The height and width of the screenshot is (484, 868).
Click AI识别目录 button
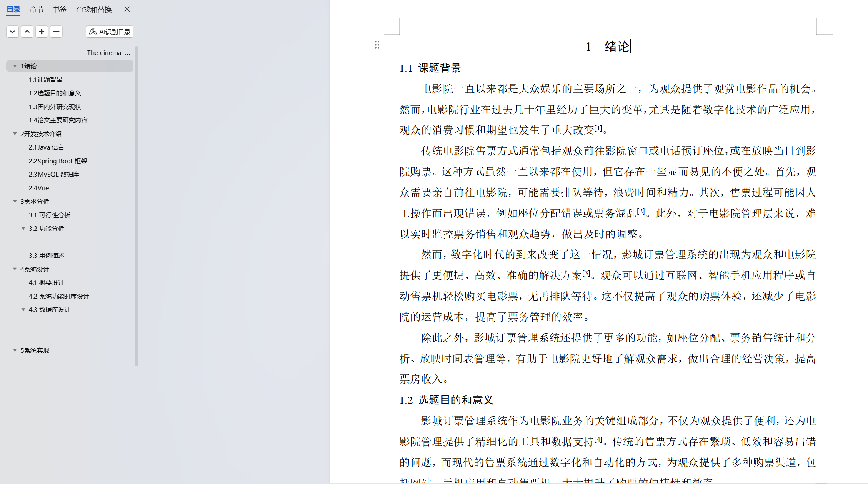(x=110, y=32)
